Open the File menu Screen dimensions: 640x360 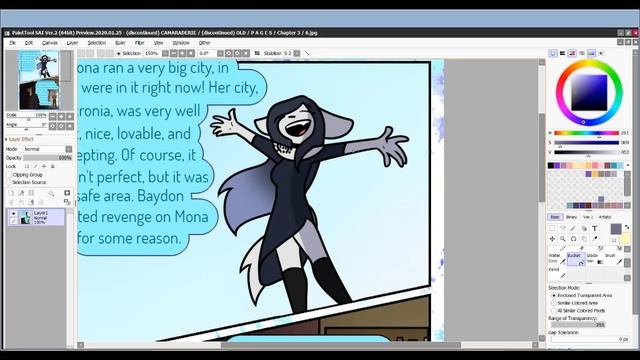tap(13, 43)
